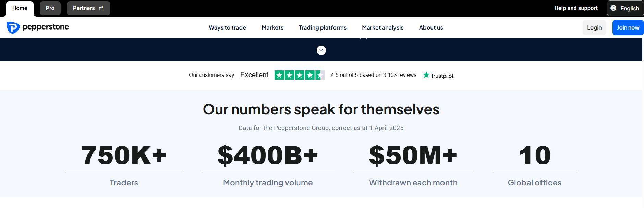Image resolution: width=644 pixels, height=208 pixels.
Task: Switch to the Pro tab
Action: [x=50, y=8]
